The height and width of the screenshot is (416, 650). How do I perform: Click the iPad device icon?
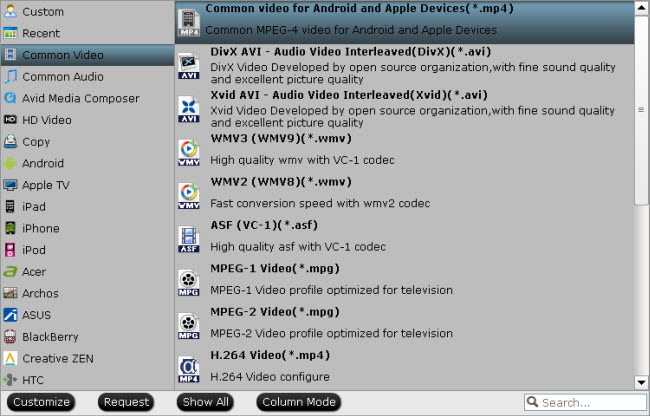point(10,206)
